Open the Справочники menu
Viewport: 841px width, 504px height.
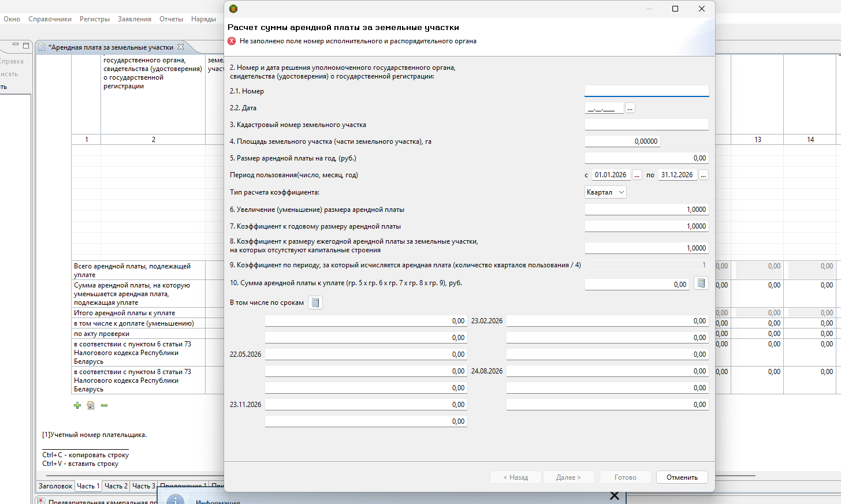tap(50, 19)
